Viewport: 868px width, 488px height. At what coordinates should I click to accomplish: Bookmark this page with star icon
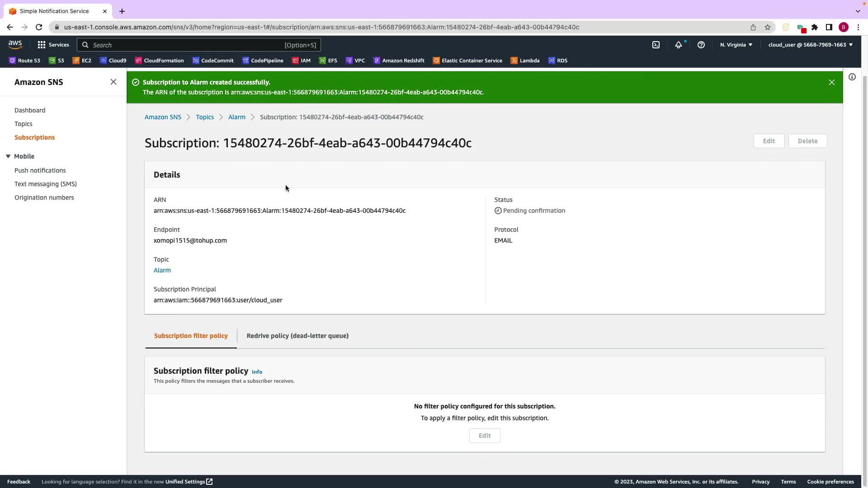767,27
